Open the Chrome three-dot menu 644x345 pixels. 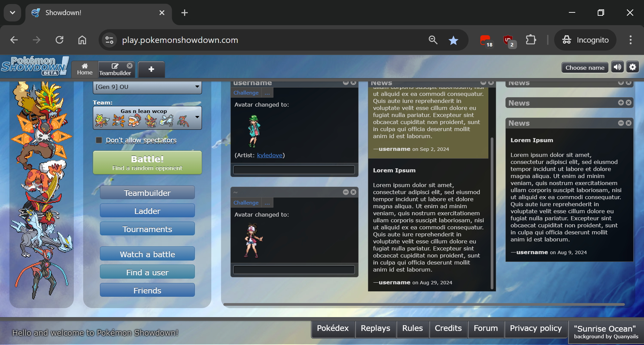click(x=631, y=40)
